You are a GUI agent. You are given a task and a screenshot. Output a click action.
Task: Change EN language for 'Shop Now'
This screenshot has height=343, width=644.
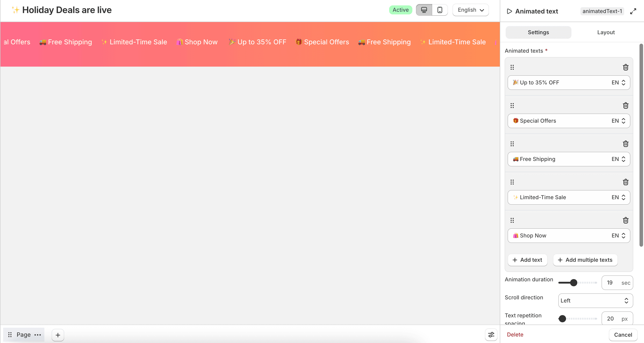[619, 236]
